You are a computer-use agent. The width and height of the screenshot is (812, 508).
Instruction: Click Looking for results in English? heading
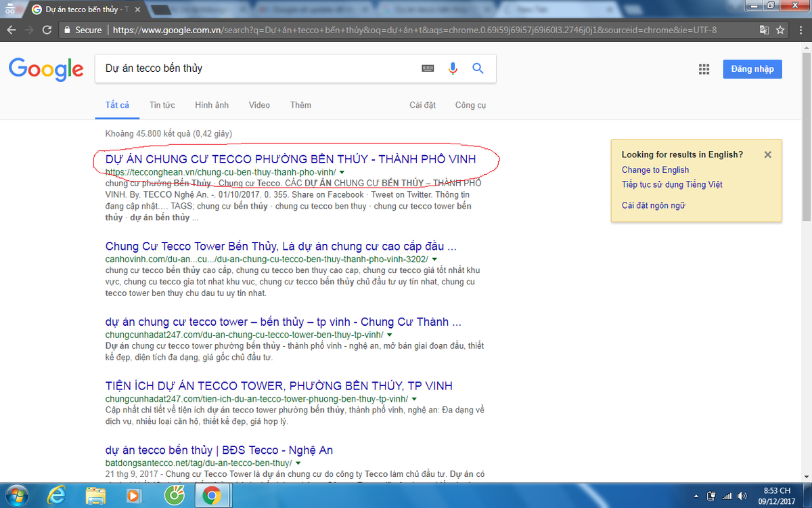tap(682, 154)
